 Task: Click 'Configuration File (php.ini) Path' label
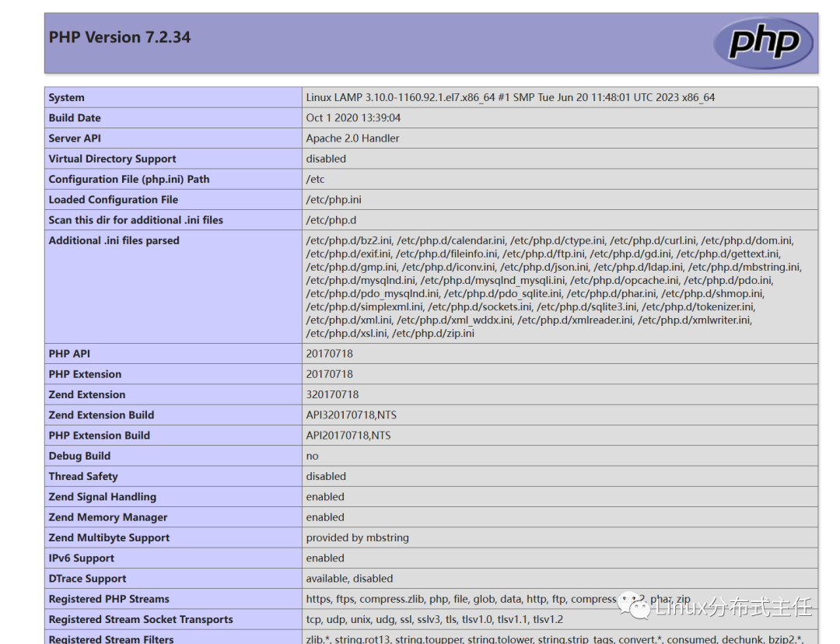click(x=129, y=179)
